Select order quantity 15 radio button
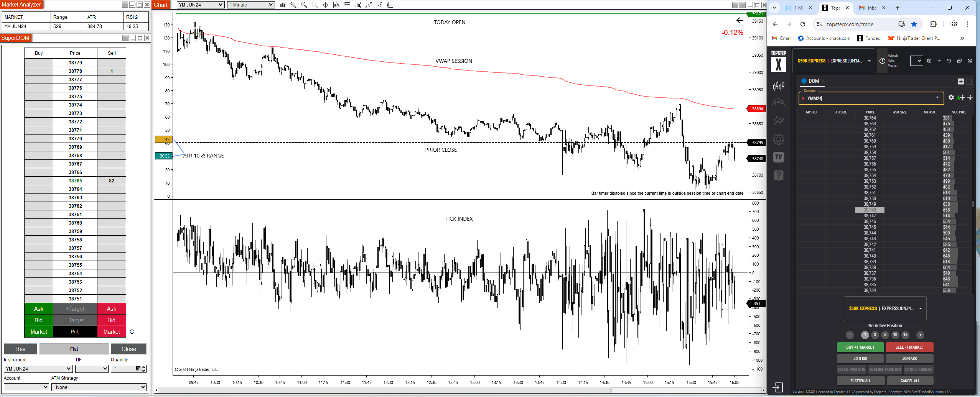This screenshot has height=397, width=980. pyautogui.click(x=905, y=335)
